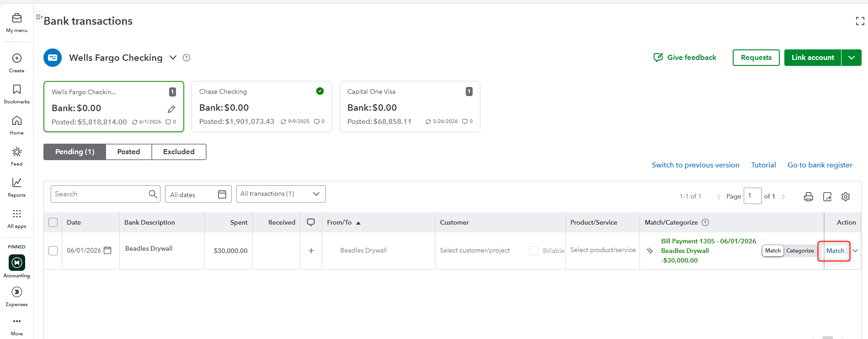Click the print icon above the table
Image resolution: width=868 pixels, height=339 pixels.
pyautogui.click(x=809, y=197)
